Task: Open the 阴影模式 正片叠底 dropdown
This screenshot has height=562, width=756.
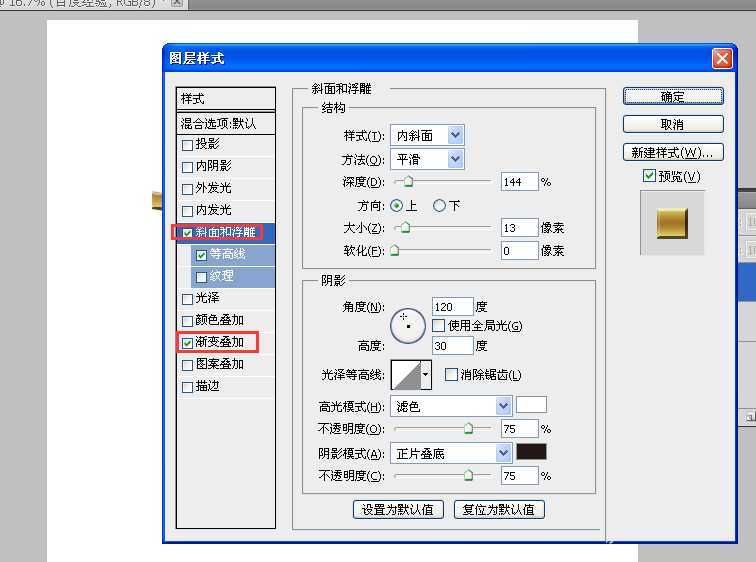Action: click(x=451, y=453)
